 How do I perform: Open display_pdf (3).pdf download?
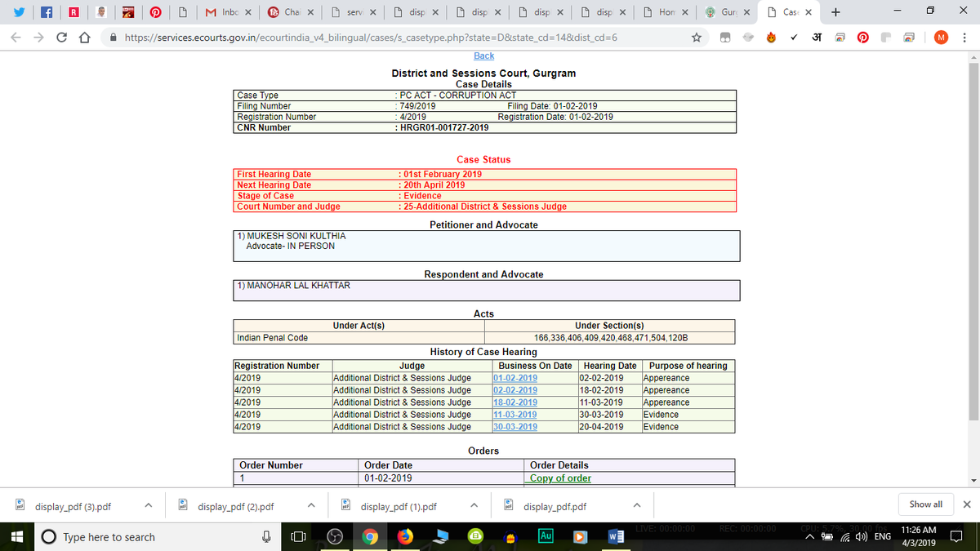point(73,506)
